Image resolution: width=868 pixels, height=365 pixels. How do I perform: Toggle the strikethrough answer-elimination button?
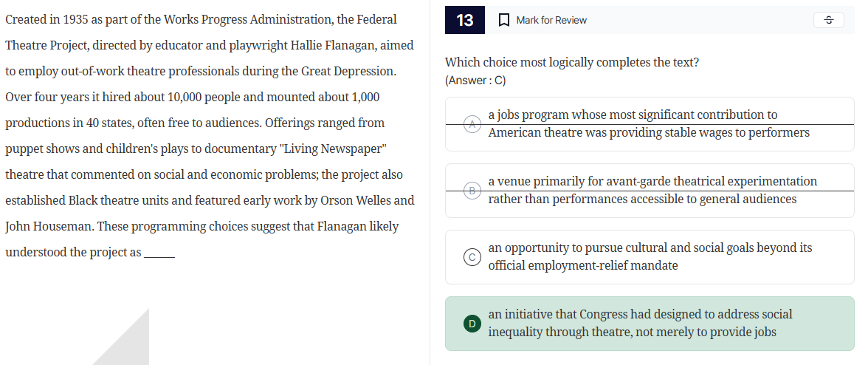[828, 20]
